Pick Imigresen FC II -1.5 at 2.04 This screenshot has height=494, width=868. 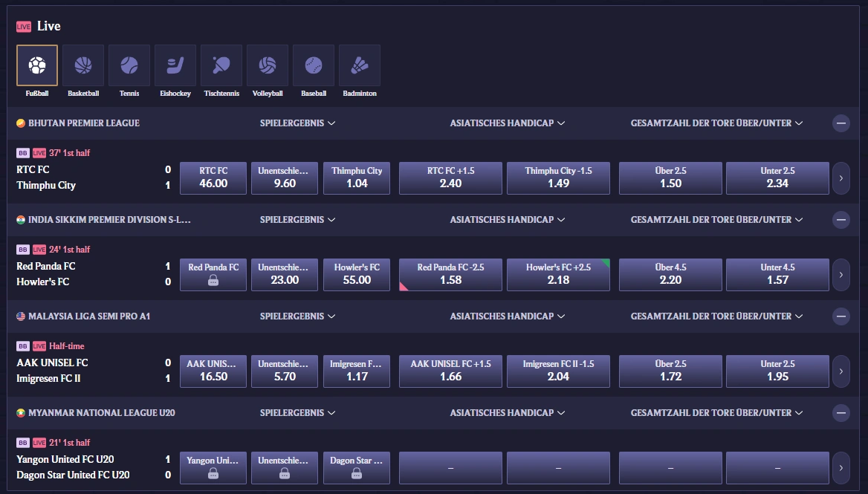[x=558, y=371]
